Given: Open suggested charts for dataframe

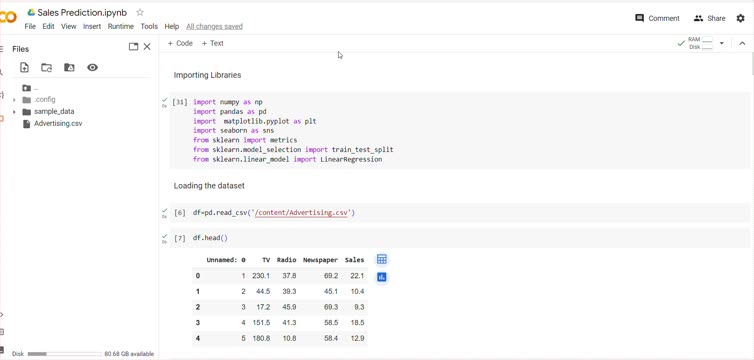Looking at the screenshot, I should click(382, 277).
